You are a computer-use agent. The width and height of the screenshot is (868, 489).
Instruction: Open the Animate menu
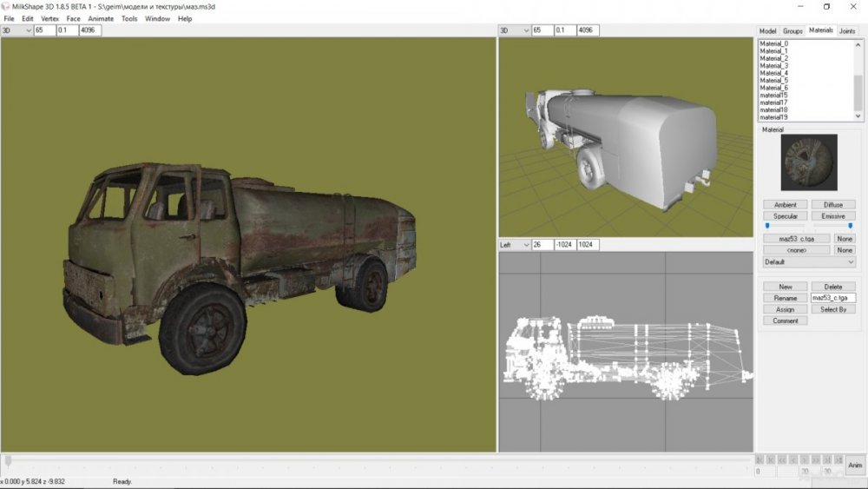[101, 18]
